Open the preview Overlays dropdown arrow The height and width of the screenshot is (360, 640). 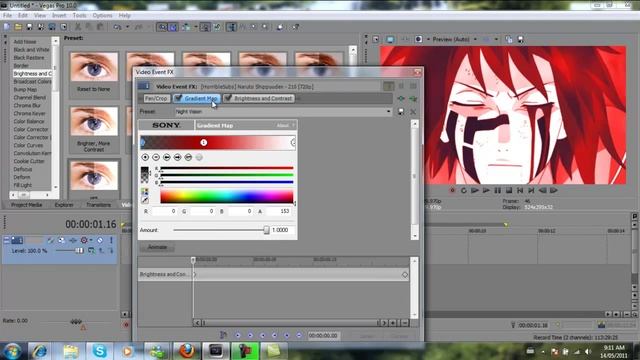496,40
